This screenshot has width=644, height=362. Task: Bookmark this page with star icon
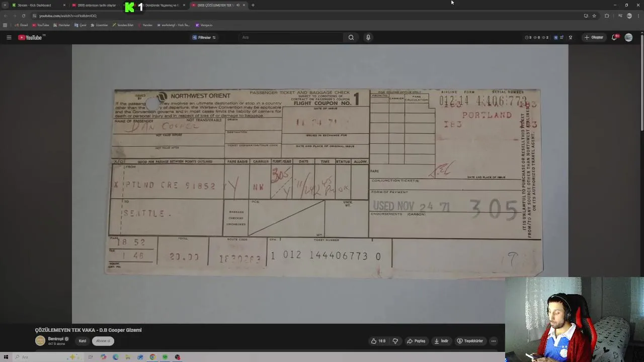pyautogui.click(x=594, y=16)
